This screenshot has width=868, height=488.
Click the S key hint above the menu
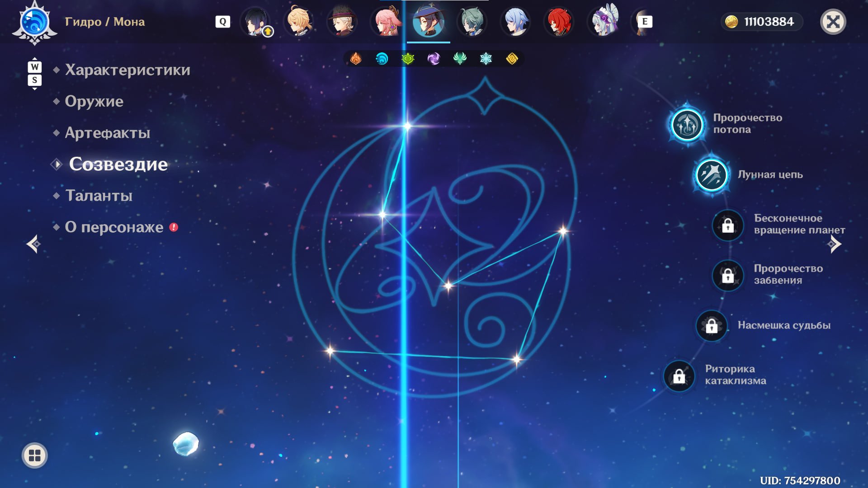[x=35, y=80]
